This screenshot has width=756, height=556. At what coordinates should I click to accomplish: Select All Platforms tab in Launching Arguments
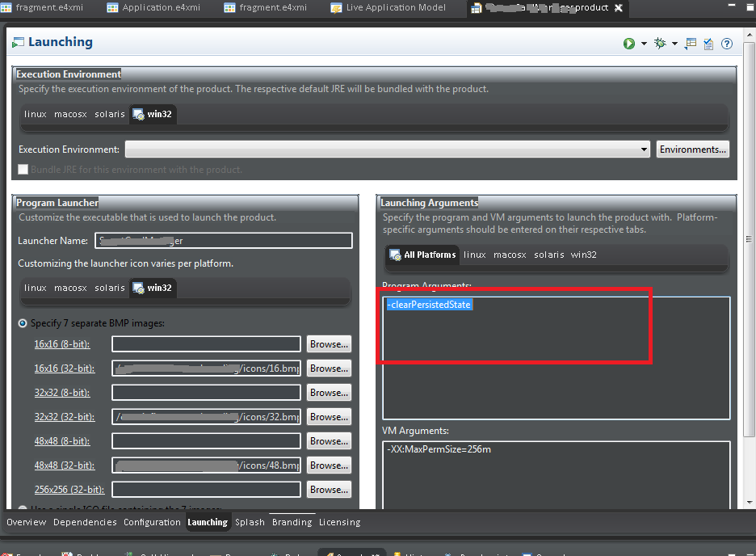[423, 255]
